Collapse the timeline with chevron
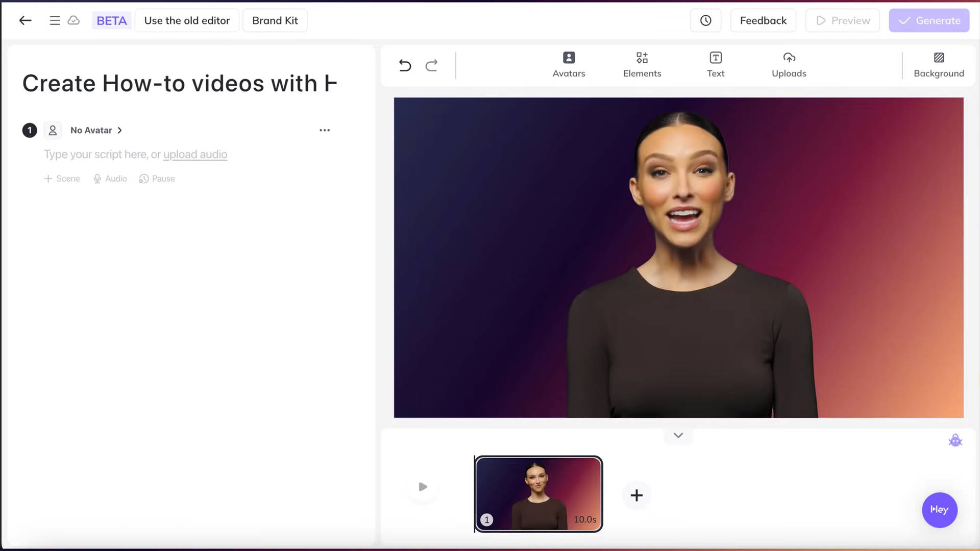The image size is (980, 551). [x=678, y=435]
